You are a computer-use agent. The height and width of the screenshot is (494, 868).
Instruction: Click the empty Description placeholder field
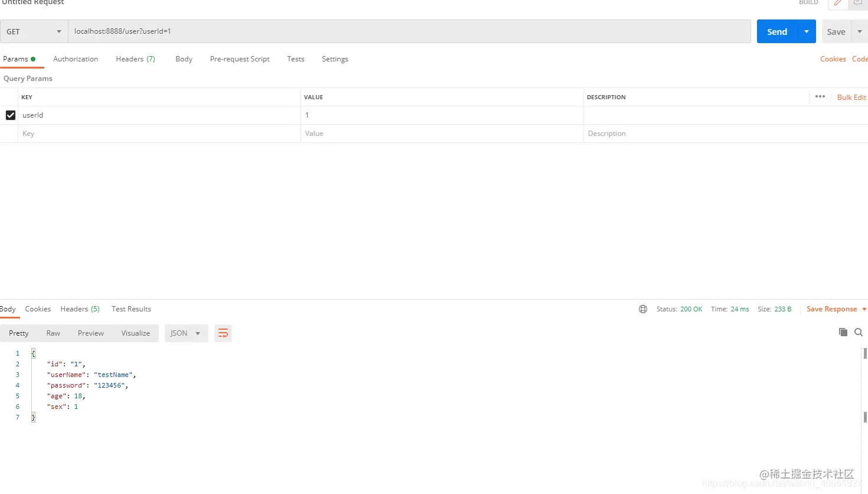pos(726,134)
